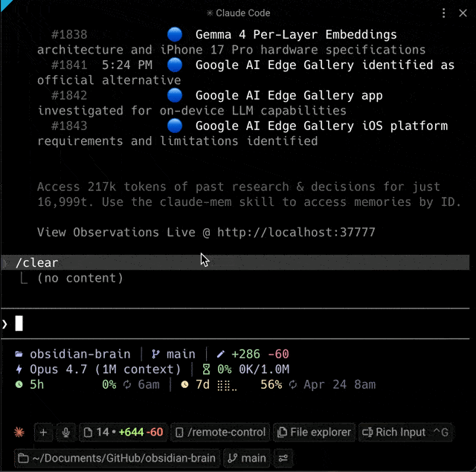Click blue dot beside Gemma 4 Per-Layer Embeddings
This screenshot has height=472, width=476.
[x=175, y=35]
